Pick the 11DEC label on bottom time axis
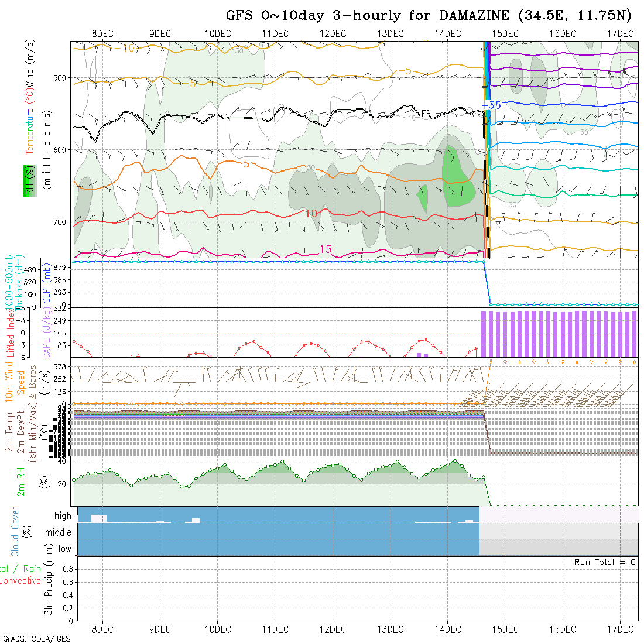The height and width of the screenshot is (644, 644). [x=275, y=629]
